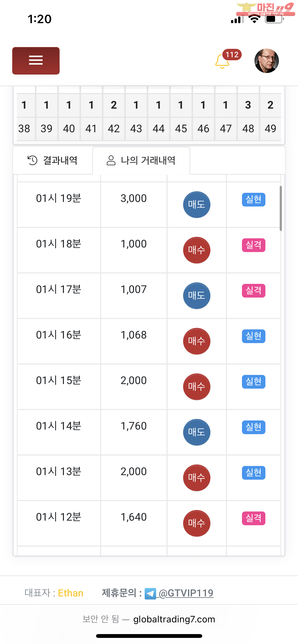298x644 pixels.
Task: Click the 매도 badge for 01시 14분
Action: [x=197, y=432]
